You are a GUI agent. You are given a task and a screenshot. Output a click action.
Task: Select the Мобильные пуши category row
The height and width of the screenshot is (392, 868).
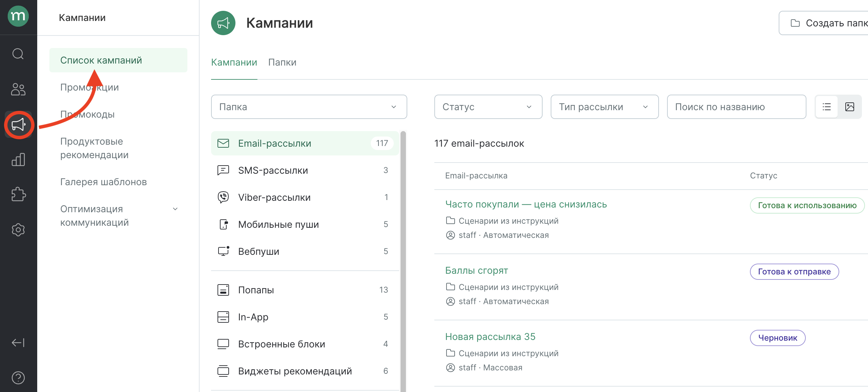tap(305, 224)
